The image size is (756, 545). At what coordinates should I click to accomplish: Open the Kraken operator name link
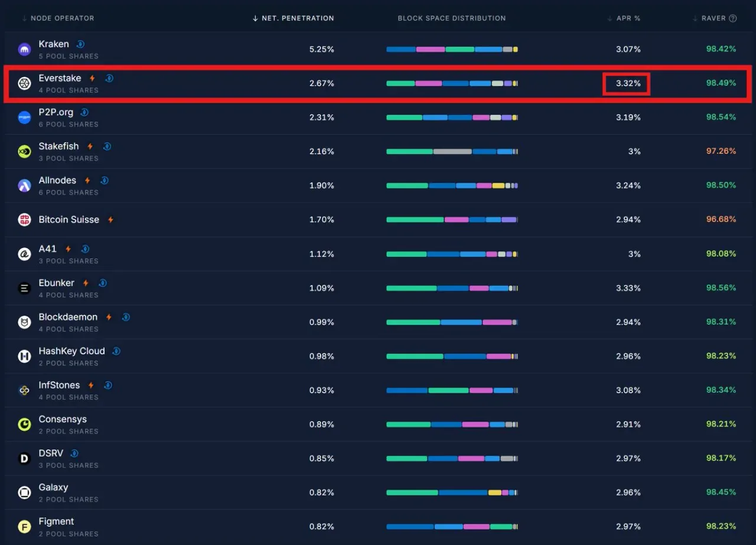54,44
